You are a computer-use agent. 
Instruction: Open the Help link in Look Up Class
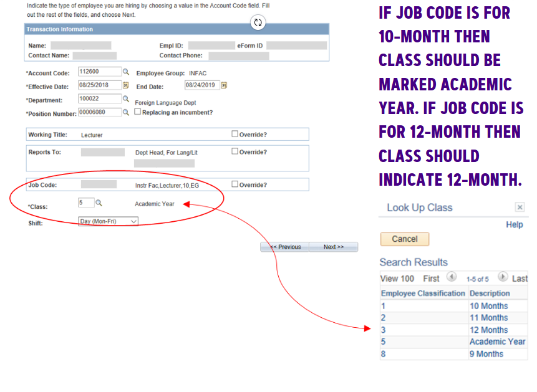[515, 224]
